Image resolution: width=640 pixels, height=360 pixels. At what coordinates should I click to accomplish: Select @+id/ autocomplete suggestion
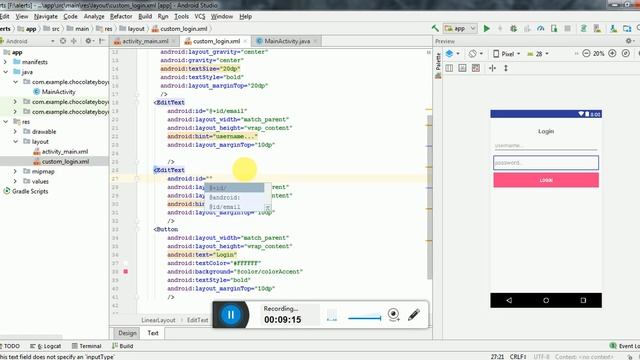click(235, 188)
